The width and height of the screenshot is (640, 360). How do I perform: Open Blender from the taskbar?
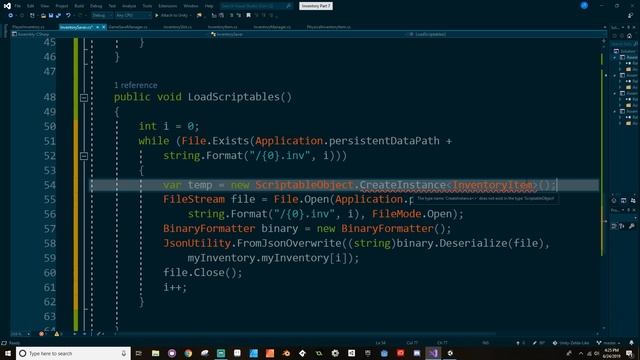[x=286, y=353]
